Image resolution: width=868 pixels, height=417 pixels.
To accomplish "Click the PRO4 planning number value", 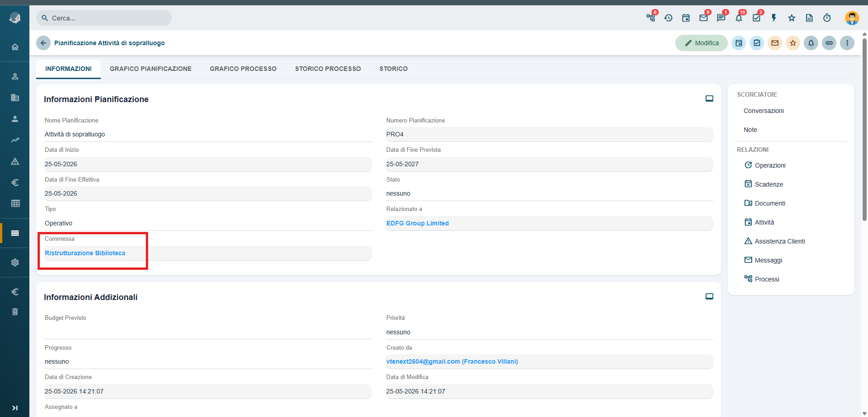I will pos(395,134).
